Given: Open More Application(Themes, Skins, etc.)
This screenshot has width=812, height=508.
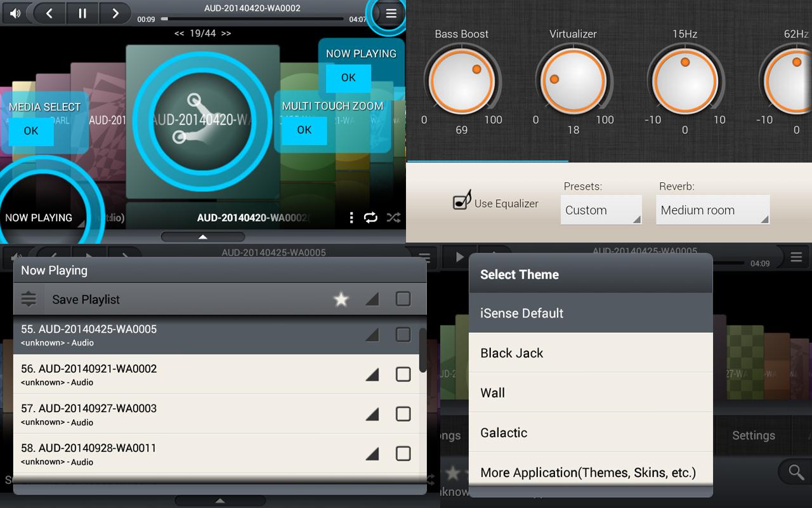Looking at the screenshot, I should 591,472.
